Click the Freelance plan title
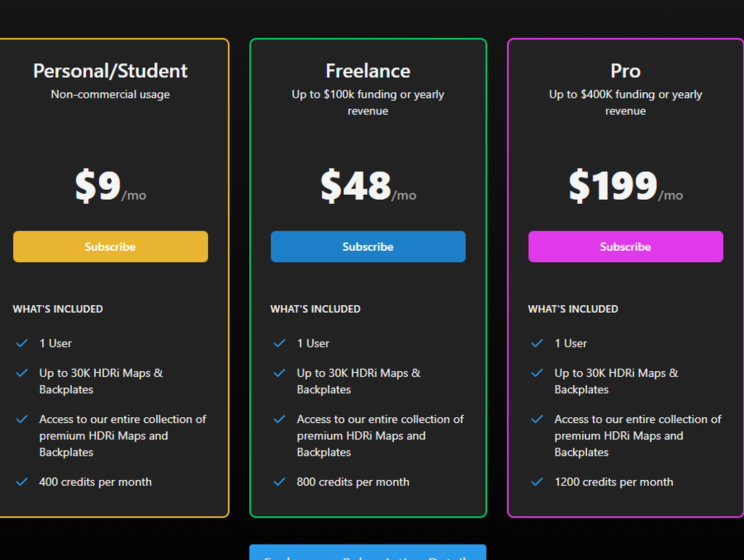The width and height of the screenshot is (744, 560). click(368, 71)
